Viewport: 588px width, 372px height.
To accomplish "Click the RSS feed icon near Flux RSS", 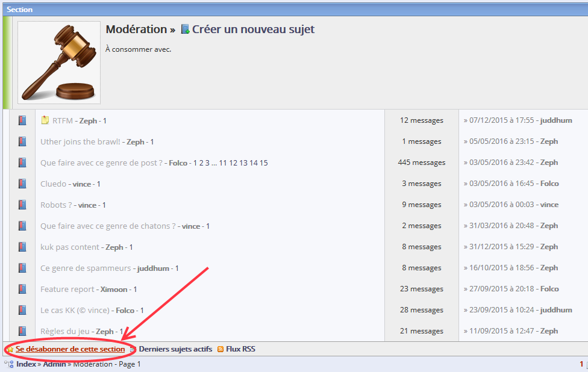I will (220, 349).
